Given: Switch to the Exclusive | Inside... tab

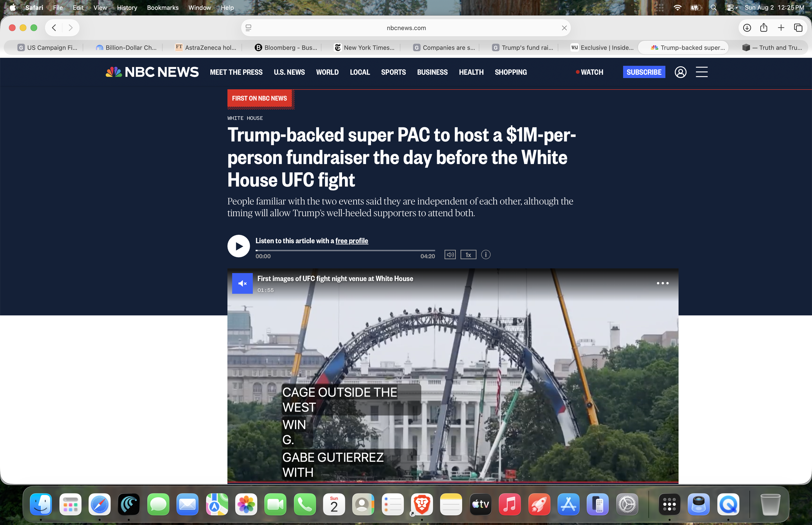Looking at the screenshot, I should (x=603, y=48).
